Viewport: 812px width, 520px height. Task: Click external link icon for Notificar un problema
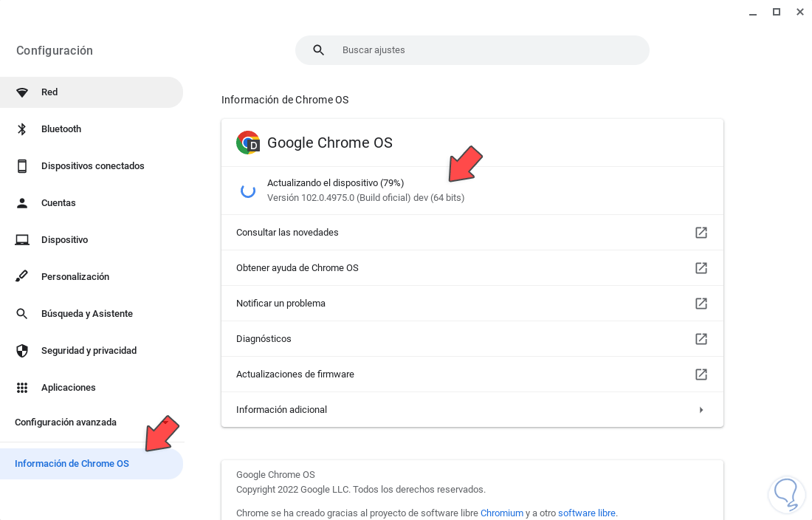click(701, 304)
